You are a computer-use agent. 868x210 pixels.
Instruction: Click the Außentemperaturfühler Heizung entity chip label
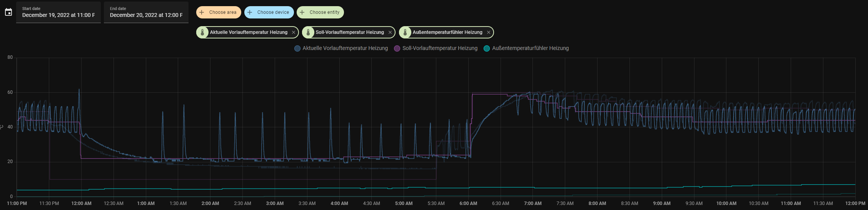click(x=447, y=32)
